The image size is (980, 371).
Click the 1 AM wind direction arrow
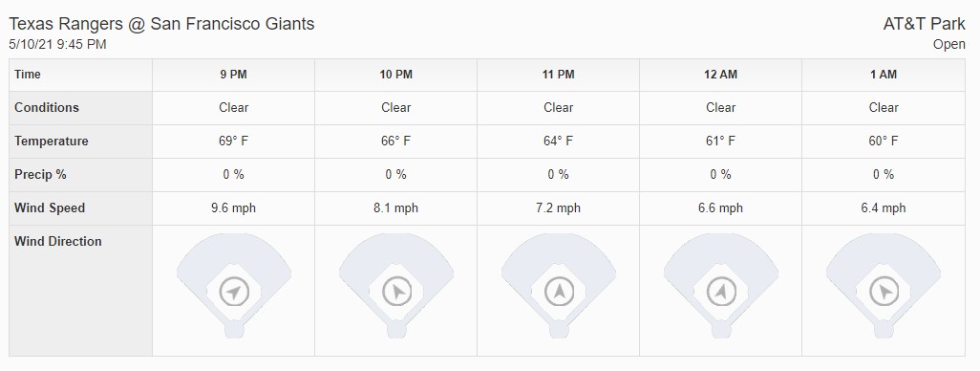coord(884,291)
